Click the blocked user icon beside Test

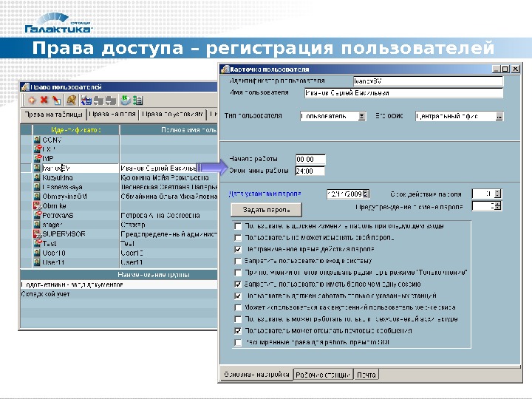[37, 243]
